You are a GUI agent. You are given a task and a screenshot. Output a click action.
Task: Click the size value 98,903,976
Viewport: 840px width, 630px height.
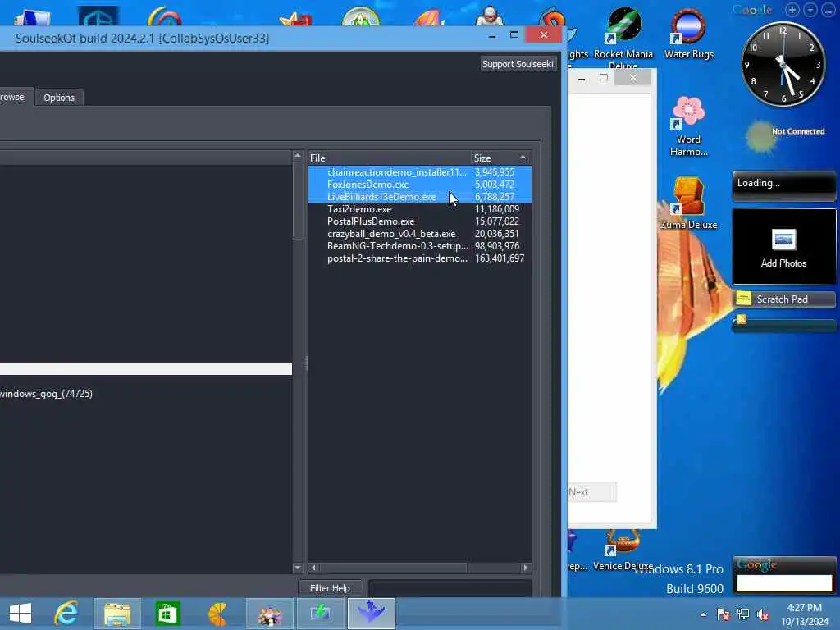(496, 246)
